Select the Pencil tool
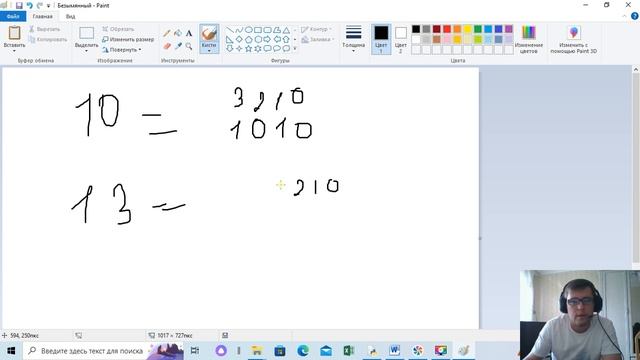 pos(167,33)
